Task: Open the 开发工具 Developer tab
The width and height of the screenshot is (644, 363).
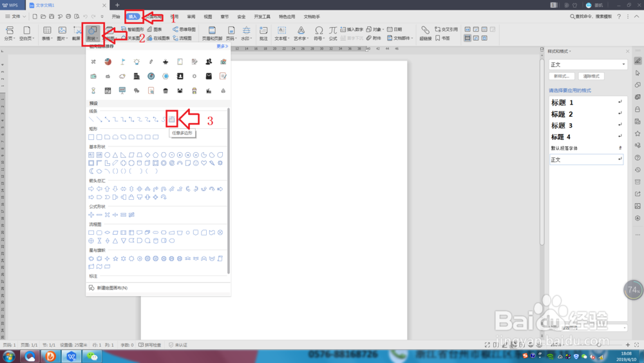Action: [262, 17]
